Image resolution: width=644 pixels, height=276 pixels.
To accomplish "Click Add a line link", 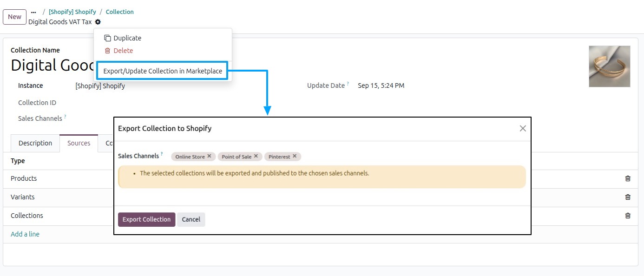I will (25, 234).
